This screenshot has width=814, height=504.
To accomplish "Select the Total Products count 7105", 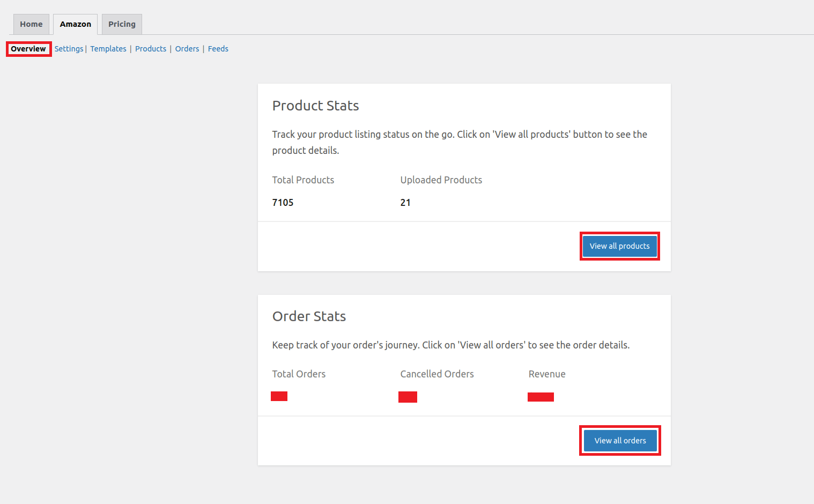I will point(283,202).
